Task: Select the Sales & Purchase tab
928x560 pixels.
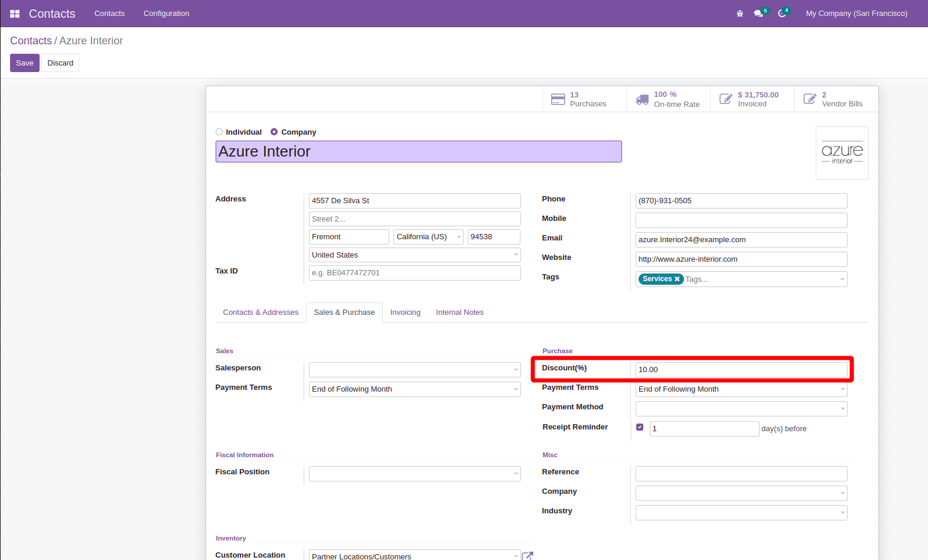Action: pos(344,312)
